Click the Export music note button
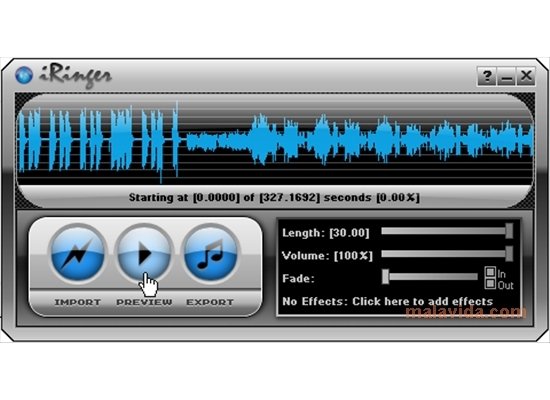The image size is (550, 400). 210,253
